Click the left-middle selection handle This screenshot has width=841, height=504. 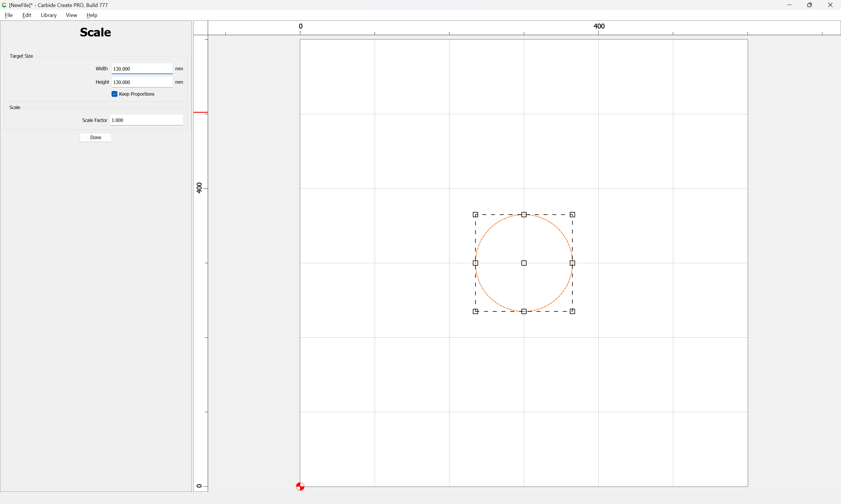475,263
